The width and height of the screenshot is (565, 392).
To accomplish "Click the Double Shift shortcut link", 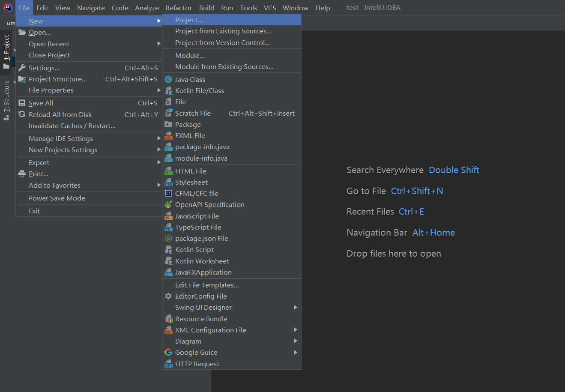I will (x=454, y=170).
